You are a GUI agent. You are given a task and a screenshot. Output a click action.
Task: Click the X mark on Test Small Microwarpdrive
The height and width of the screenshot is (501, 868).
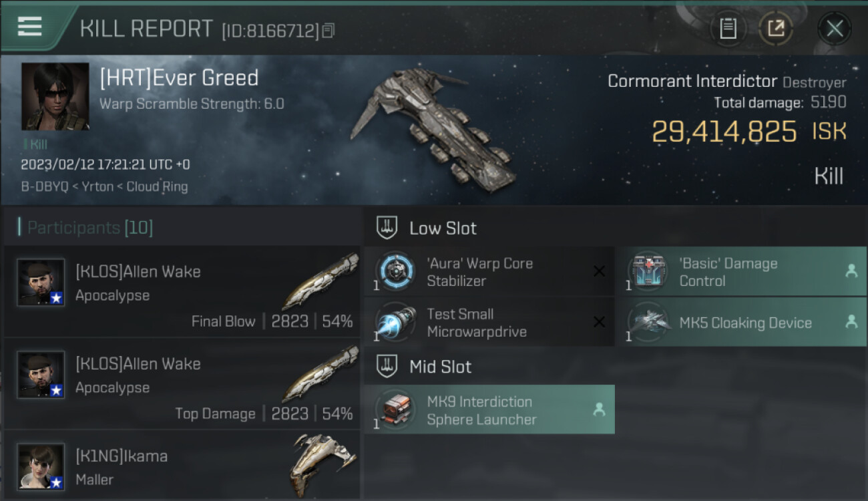599,322
